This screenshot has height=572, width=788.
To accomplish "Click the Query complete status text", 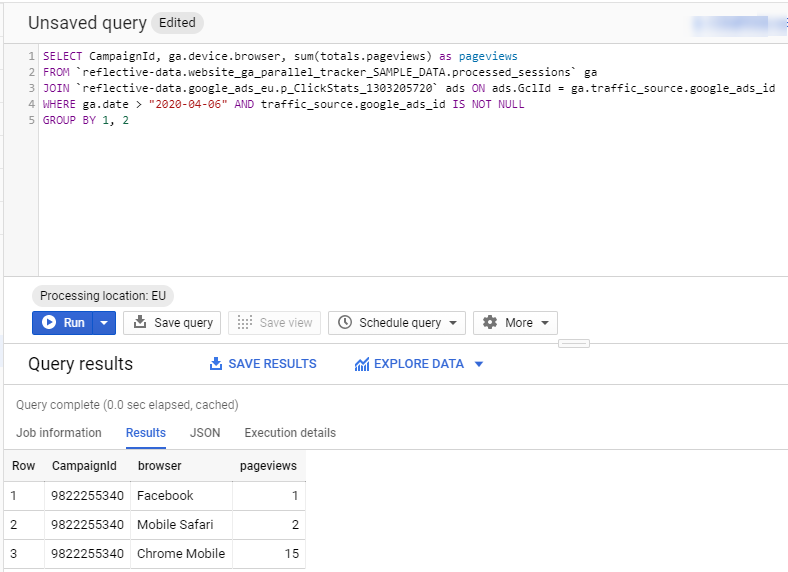I will coord(127,405).
